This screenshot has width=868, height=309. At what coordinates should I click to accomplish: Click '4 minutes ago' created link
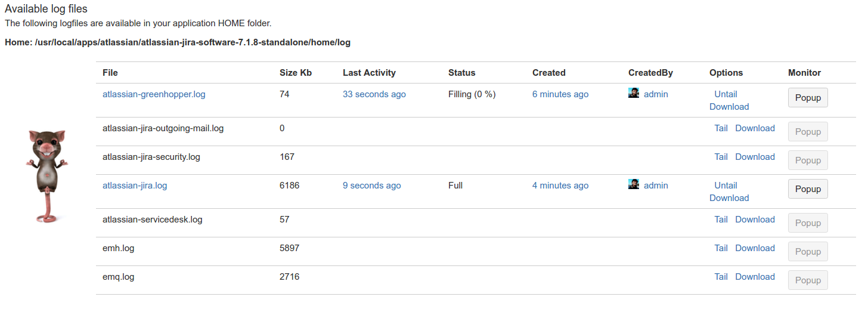click(560, 186)
